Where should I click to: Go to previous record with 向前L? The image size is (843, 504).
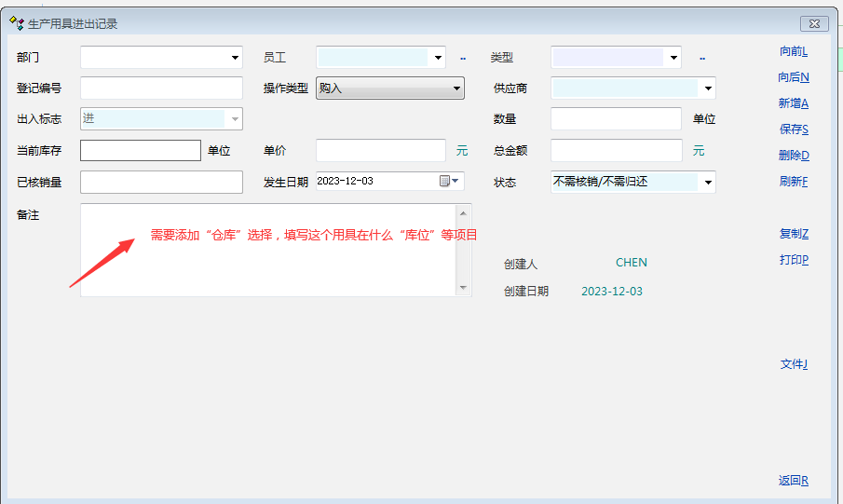794,51
